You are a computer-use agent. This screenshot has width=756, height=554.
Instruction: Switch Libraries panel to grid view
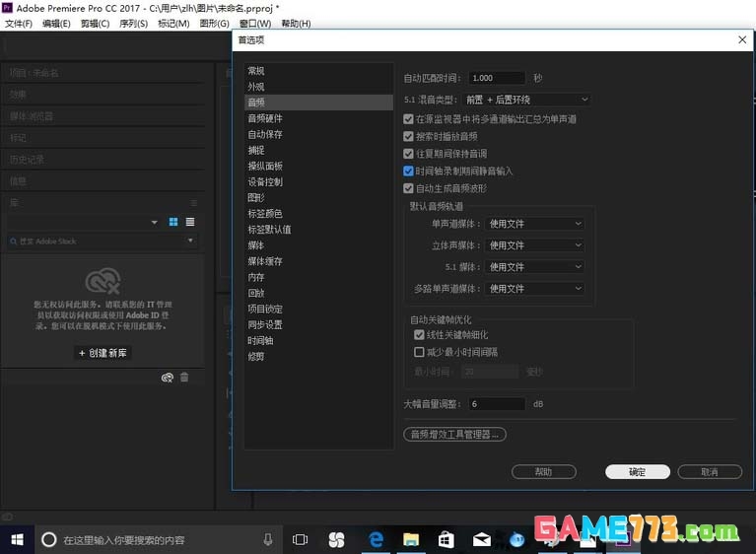173,222
